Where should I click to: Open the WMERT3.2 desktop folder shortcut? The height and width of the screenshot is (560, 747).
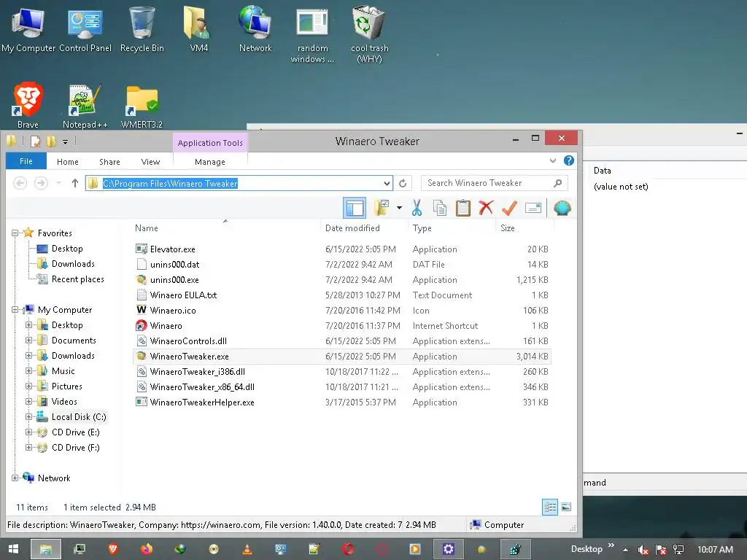pyautogui.click(x=142, y=106)
